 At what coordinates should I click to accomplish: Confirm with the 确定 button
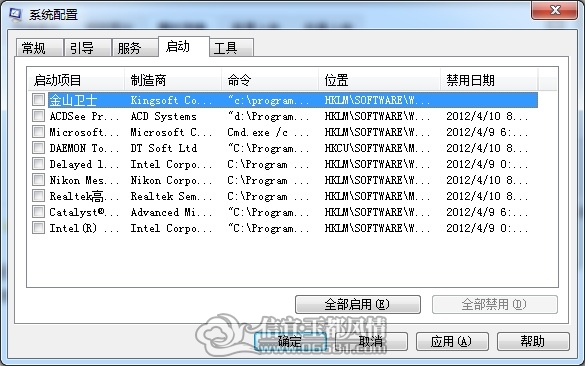pyautogui.click(x=290, y=341)
